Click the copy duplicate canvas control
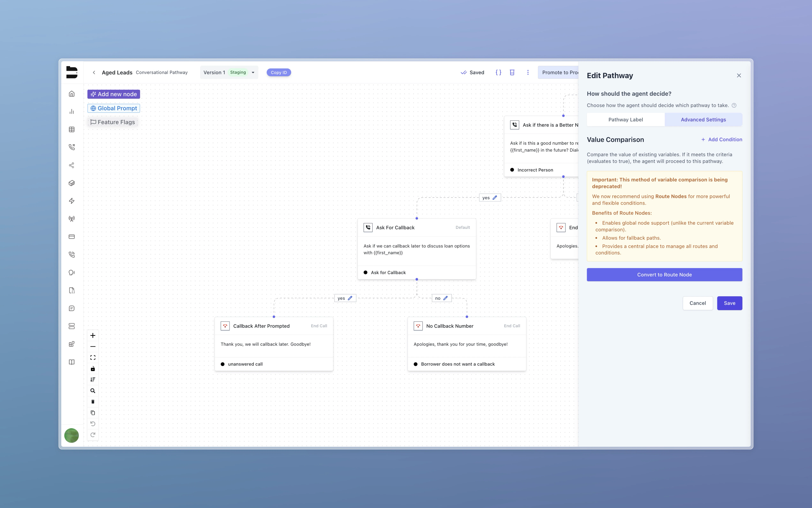The width and height of the screenshot is (812, 508). click(x=93, y=413)
